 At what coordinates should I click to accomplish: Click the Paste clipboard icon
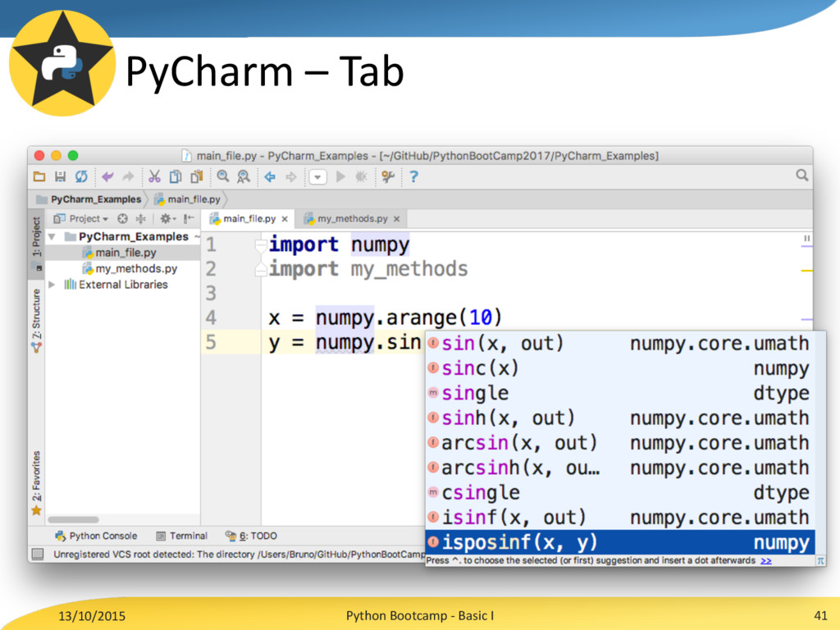[x=197, y=177]
